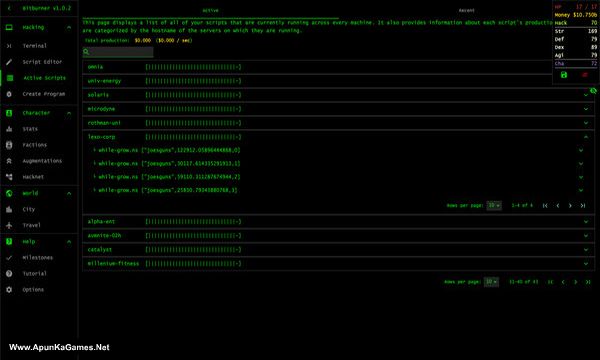Expand while-grow.ns script with last argument 2
This screenshot has width=600, height=360.
[338, 177]
